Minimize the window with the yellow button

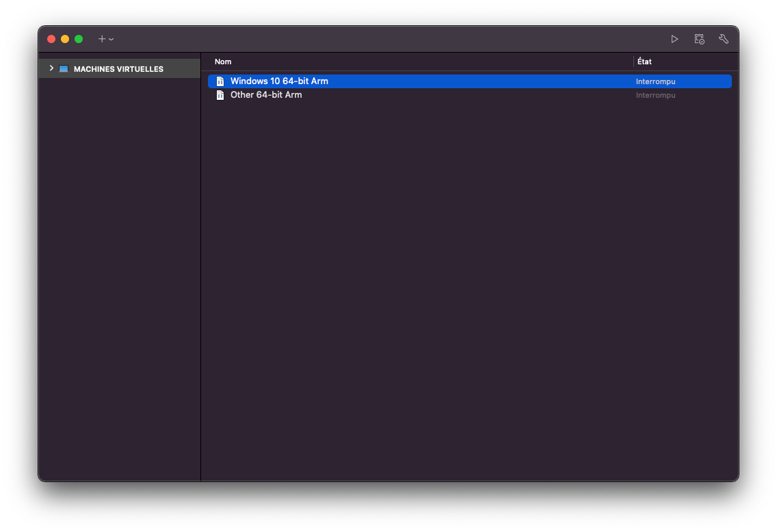(65, 39)
